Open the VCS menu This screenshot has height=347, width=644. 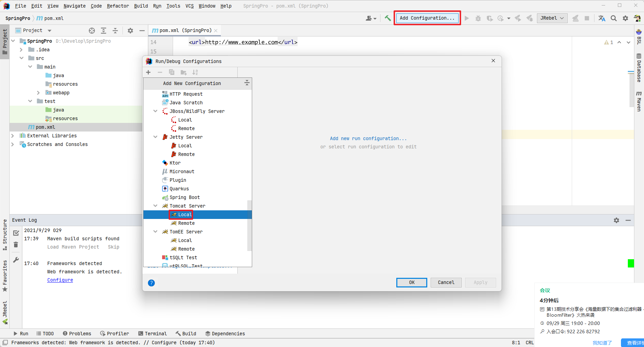pyautogui.click(x=190, y=6)
